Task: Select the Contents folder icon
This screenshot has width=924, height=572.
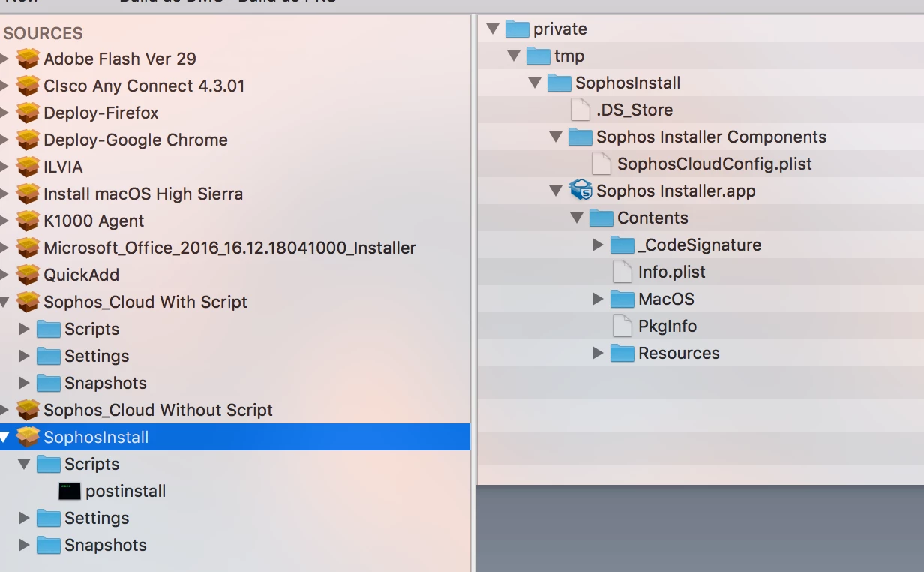Action: click(x=601, y=218)
